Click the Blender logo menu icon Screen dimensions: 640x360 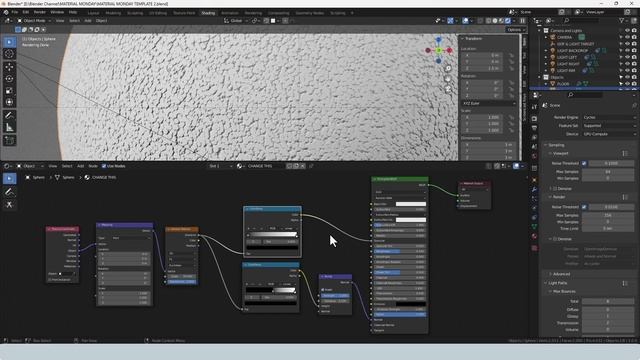click(x=6, y=12)
